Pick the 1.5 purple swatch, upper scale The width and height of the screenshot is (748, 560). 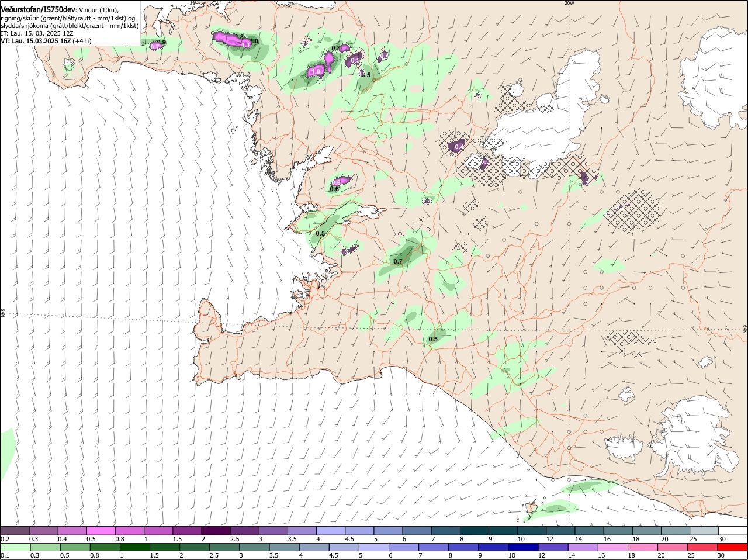(188, 530)
